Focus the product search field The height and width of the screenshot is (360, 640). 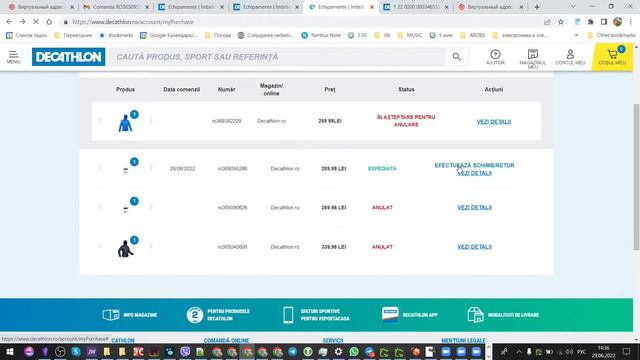[x=278, y=57]
